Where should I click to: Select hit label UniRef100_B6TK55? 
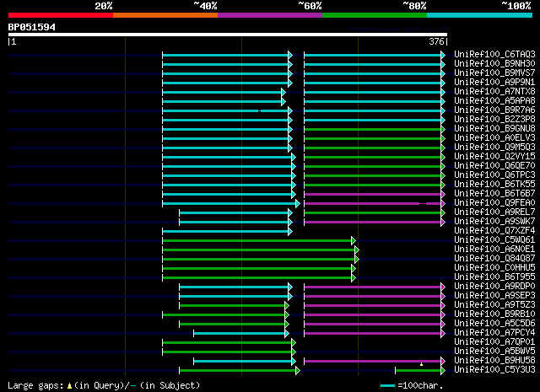point(494,185)
